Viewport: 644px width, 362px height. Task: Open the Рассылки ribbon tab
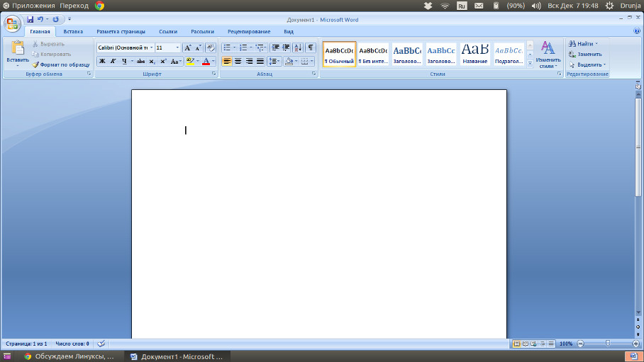tap(202, 31)
